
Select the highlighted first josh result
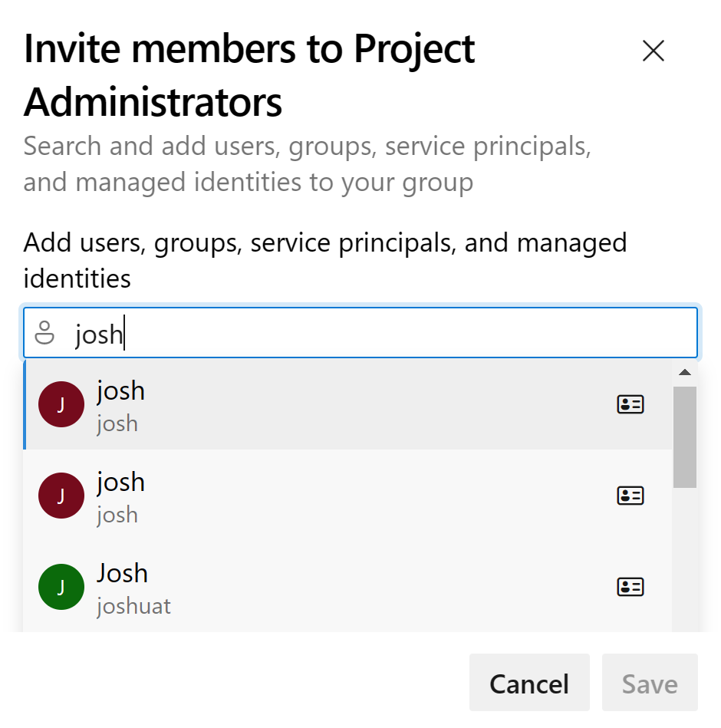(x=307, y=404)
